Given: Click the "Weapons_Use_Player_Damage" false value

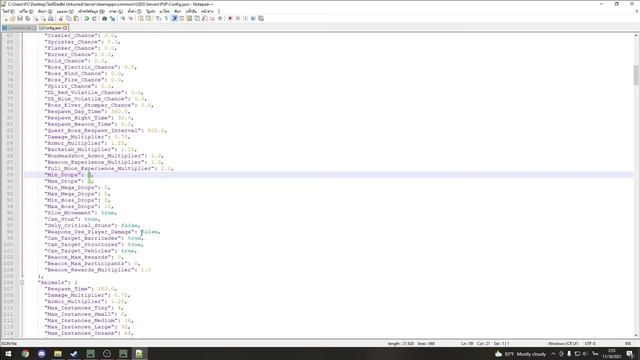Looking at the screenshot, I should click(150, 232).
